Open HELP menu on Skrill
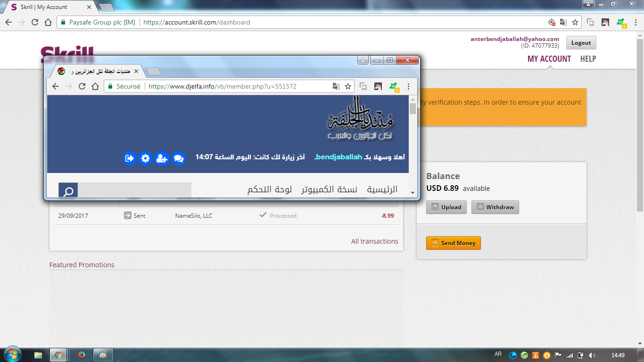The width and height of the screenshot is (644, 362). pyautogui.click(x=588, y=59)
